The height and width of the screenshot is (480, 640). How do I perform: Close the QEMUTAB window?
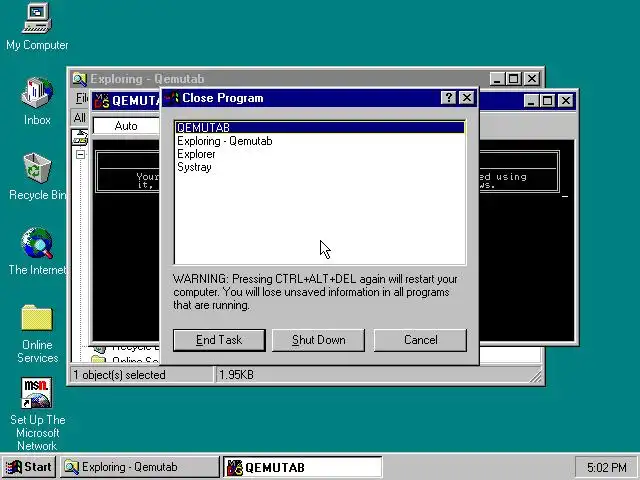566,100
